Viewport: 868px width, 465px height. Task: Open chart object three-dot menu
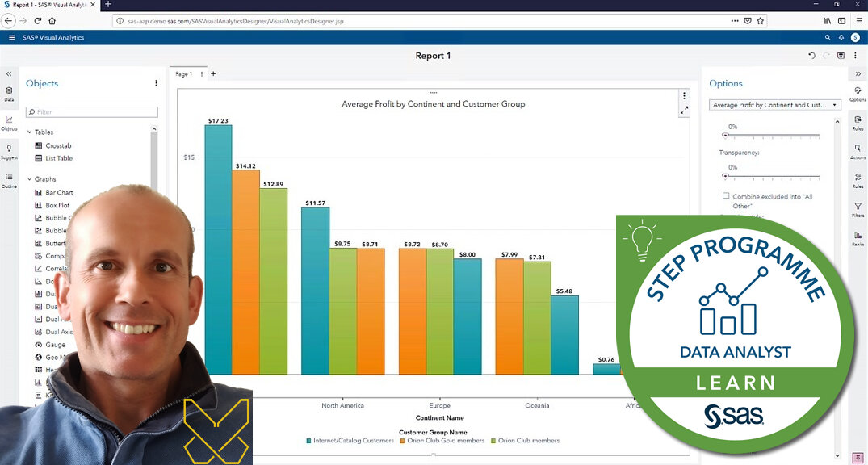coord(684,96)
